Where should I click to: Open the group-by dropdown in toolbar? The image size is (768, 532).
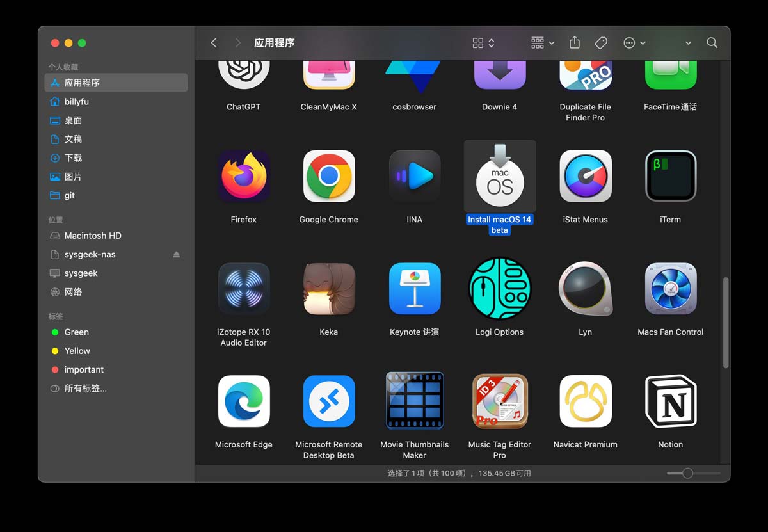[x=542, y=43]
